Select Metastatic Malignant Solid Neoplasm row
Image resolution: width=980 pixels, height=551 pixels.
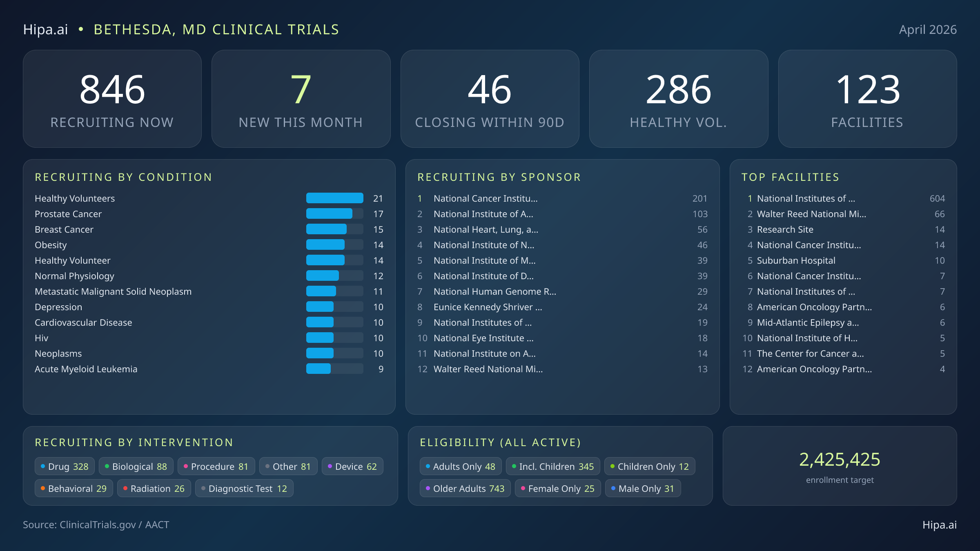[209, 291]
